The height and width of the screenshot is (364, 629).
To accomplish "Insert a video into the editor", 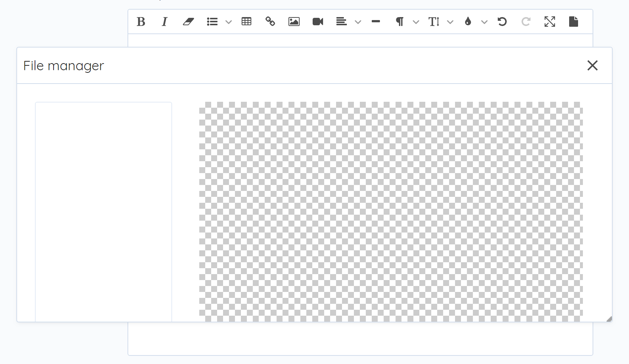I will [x=318, y=22].
